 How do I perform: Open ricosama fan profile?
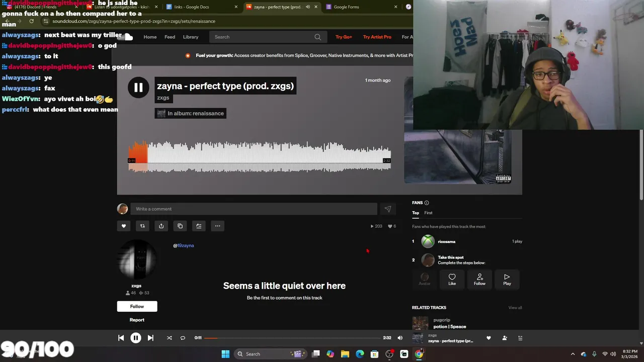(446, 241)
